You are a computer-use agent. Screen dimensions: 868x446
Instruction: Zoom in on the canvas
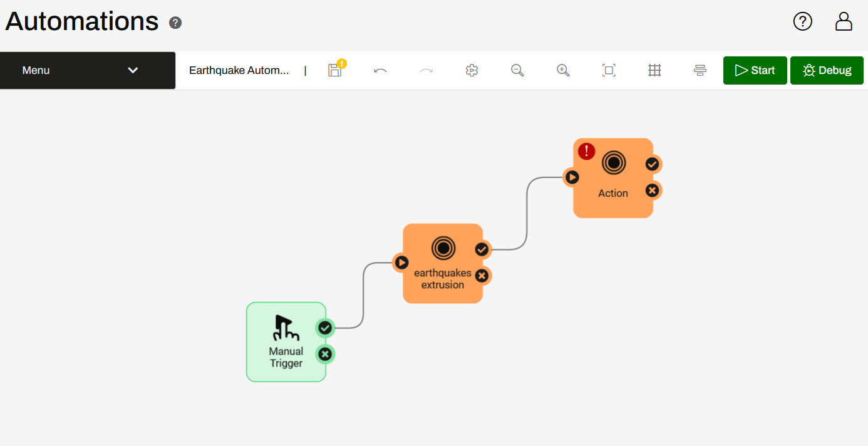pyautogui.click(x=563, y=70)
